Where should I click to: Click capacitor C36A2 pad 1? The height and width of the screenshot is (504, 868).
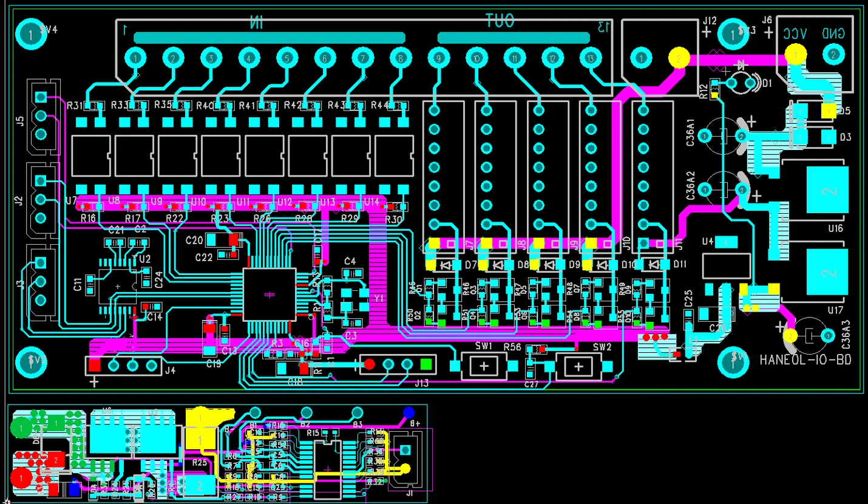click(x=704, y=190)
